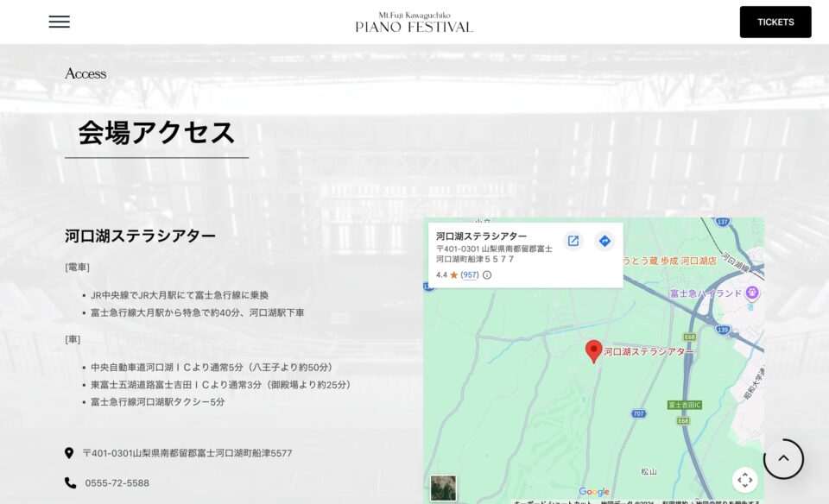Click 松山 place label on map
This screenshot has height=504, width=829.
click(x=649, y=472)
